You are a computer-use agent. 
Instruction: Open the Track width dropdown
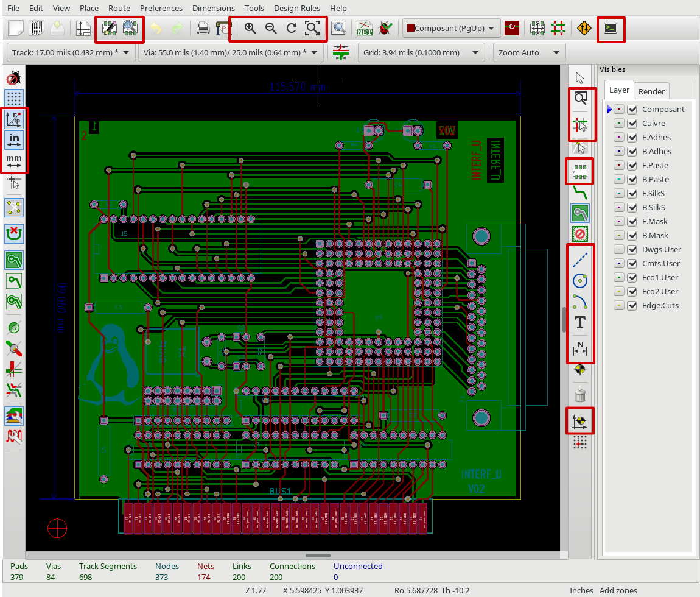coord(71,53)
